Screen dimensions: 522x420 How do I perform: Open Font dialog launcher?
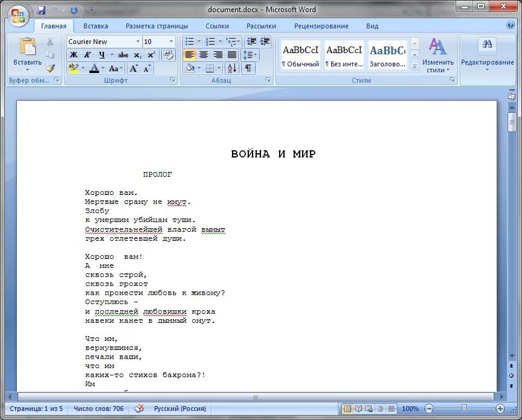point(172,80)
